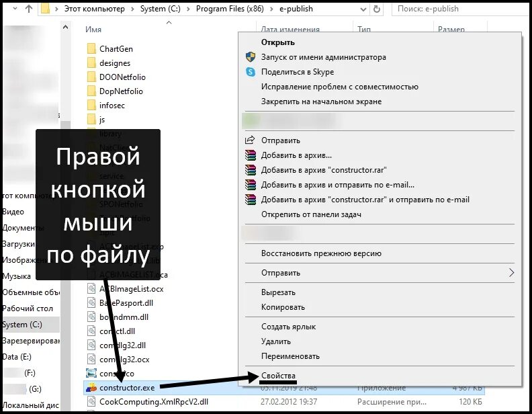The width and height of the screenshot is (532, 414).
Task: Expand breadcrumb chevron after System (C:)
Action: click(188, 9)
